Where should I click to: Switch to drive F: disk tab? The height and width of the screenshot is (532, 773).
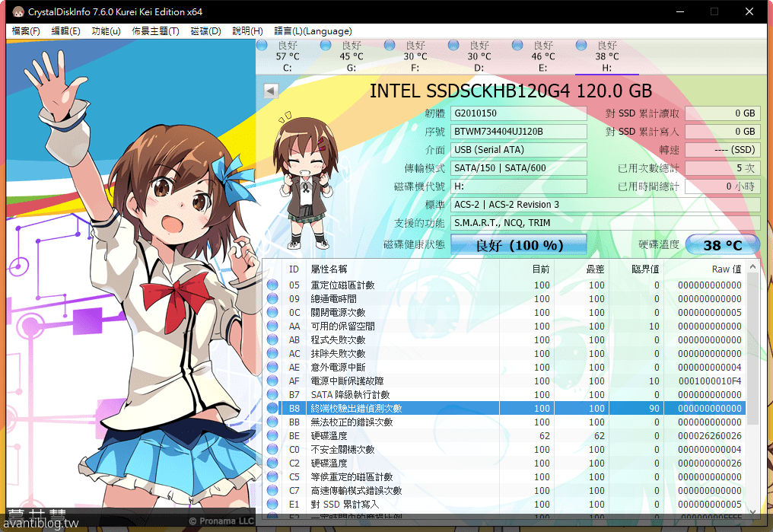[x=415, y=56]
